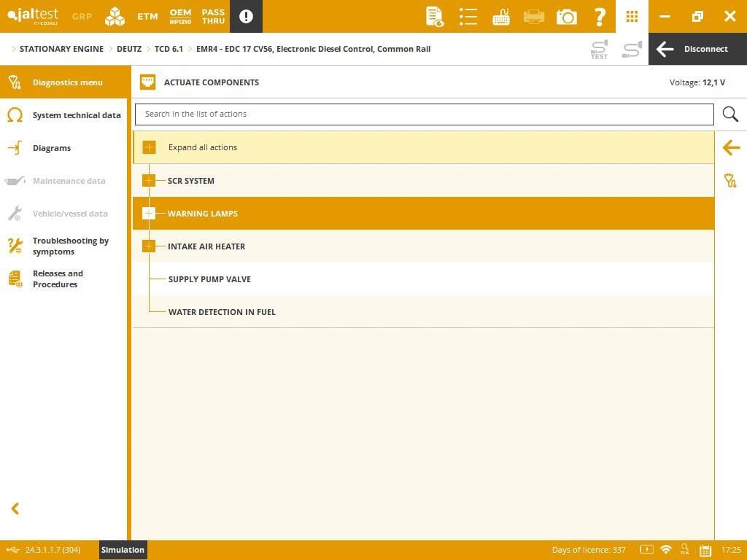Click the stethoscope icon on right panel
Viewport: 747px width, 560px height.
(730, 181)
